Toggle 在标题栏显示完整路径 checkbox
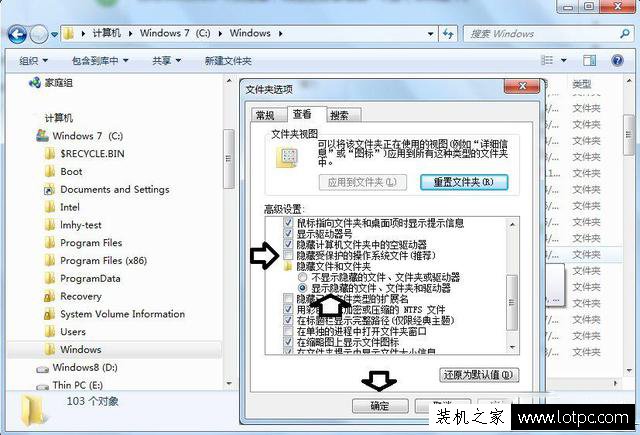 pyautogui.click(x=288, y=320)
